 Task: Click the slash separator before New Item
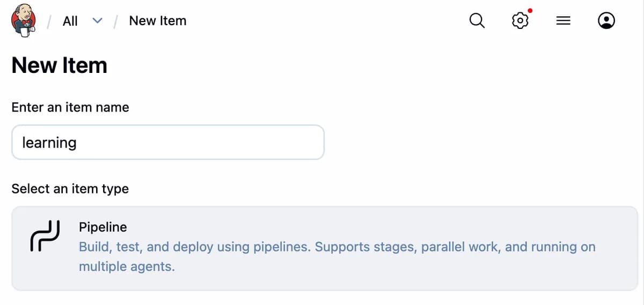click(115, 21)
